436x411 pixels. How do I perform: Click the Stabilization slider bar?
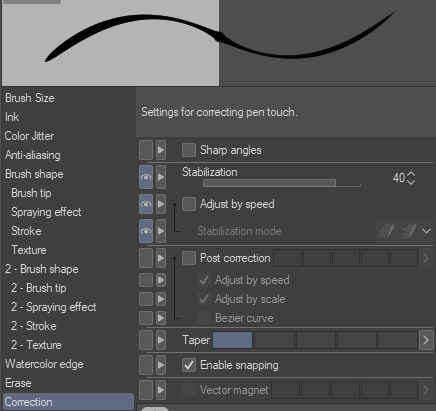(x=282, y=183)
